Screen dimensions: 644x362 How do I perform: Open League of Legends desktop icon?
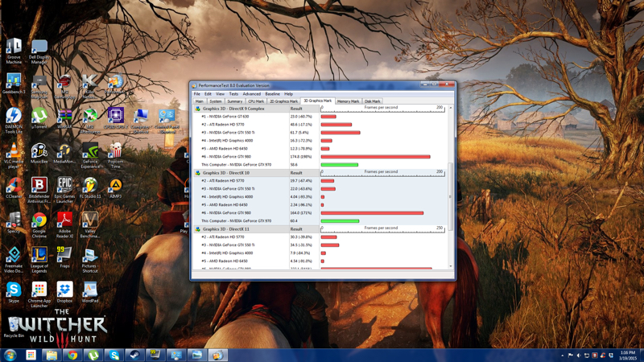coord(39,260)
